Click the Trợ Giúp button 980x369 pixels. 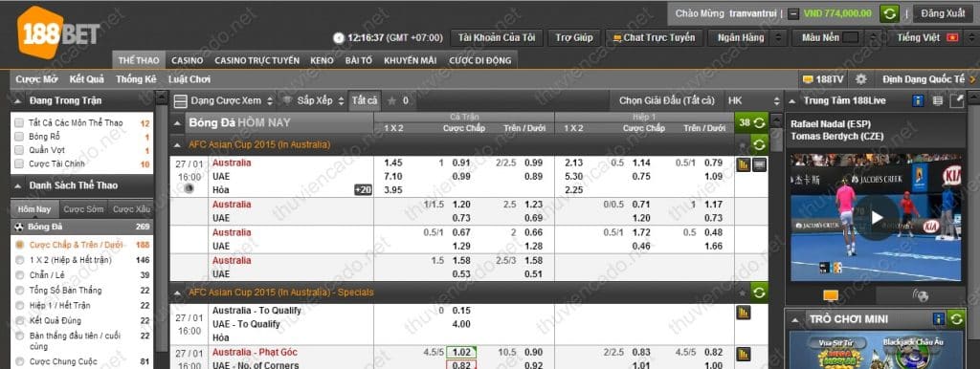[x=574, y=37]
